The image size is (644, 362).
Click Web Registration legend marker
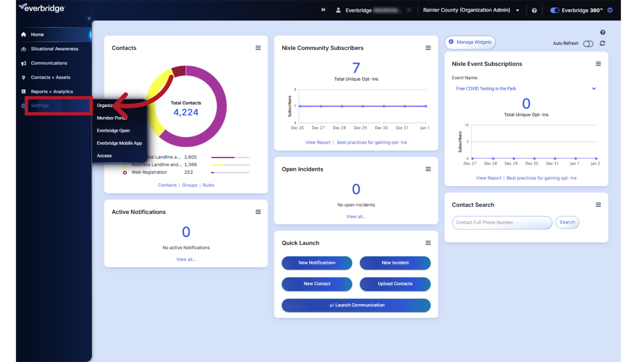pyautogui.click(x=125, y=173)
